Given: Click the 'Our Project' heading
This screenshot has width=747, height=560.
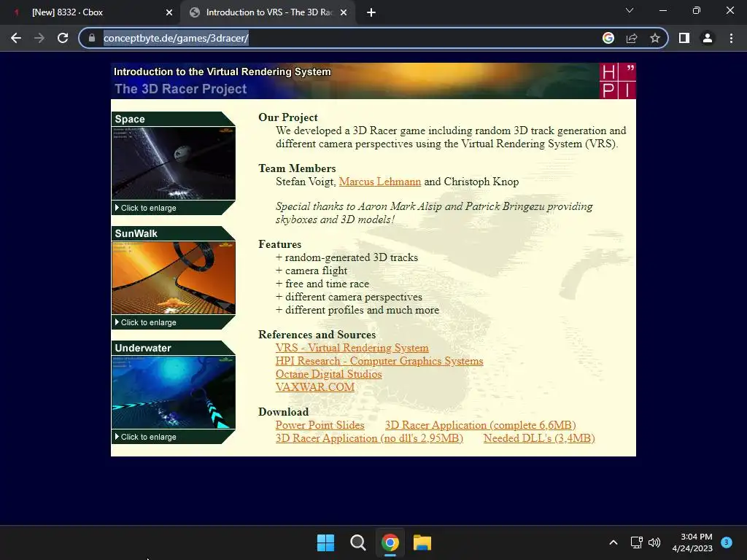Looking at the screenshot, I should click(287, 117).
